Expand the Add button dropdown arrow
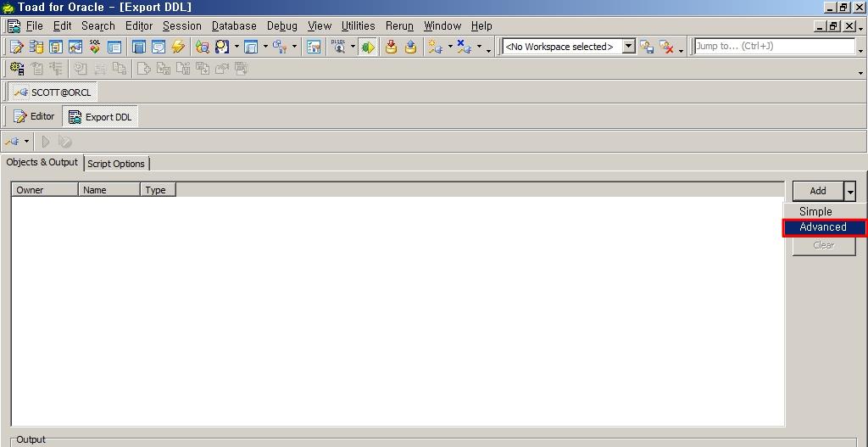The width and height of the screenshot is (868, 447). pyautogui.click(x=849, y=191)
